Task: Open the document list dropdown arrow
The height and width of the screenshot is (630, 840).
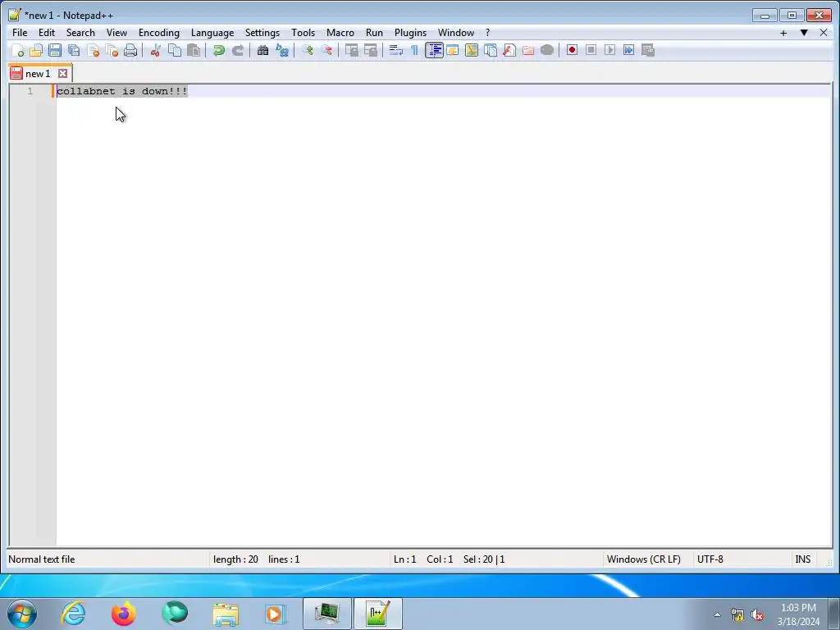Action: pos(804,33)
